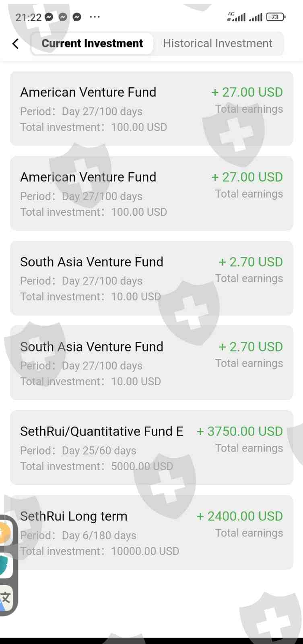Open the first American Venture Fund card
This screenshot has height=644, width=303.
pyautogui.click(x=151, y=109)
